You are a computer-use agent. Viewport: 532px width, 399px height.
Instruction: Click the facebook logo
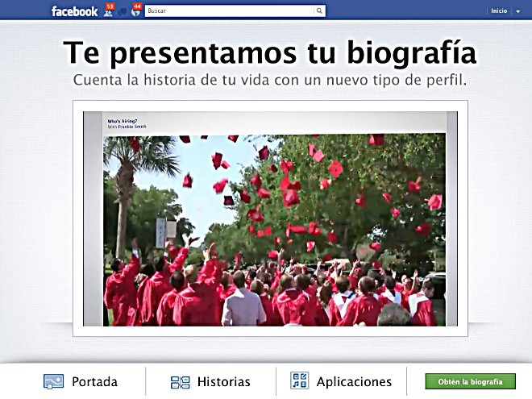[x=74, y=11]
